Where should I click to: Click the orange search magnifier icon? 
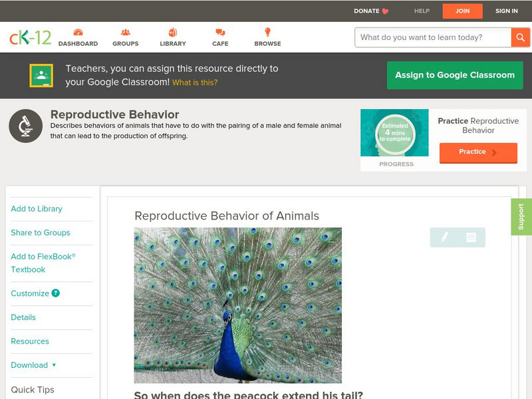(521, 37)
